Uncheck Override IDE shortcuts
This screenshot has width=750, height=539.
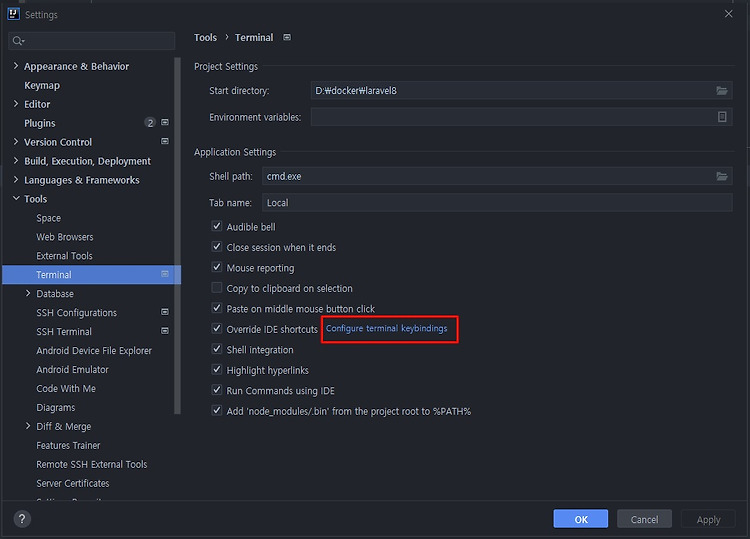[x=217, y=329]
